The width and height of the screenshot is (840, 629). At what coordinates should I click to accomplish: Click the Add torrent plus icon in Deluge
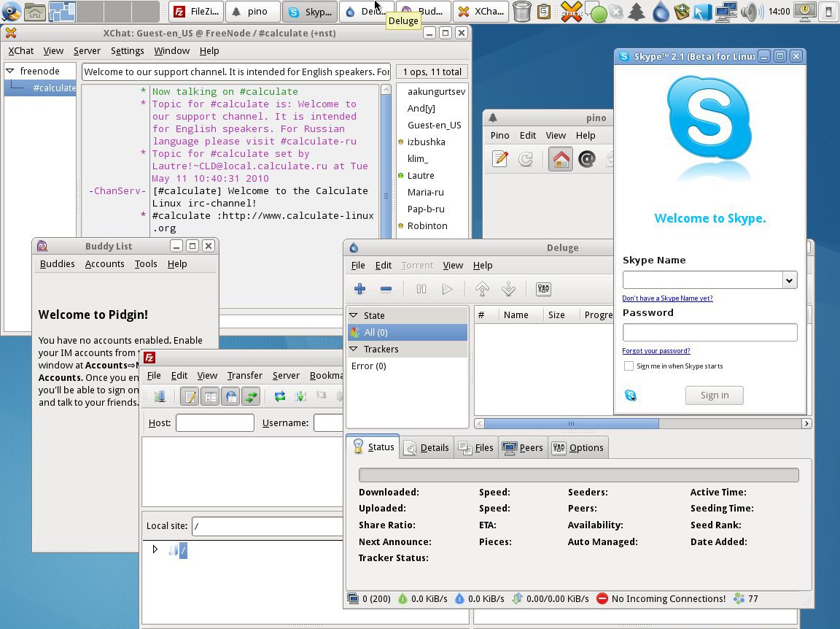tap(359, 290)
